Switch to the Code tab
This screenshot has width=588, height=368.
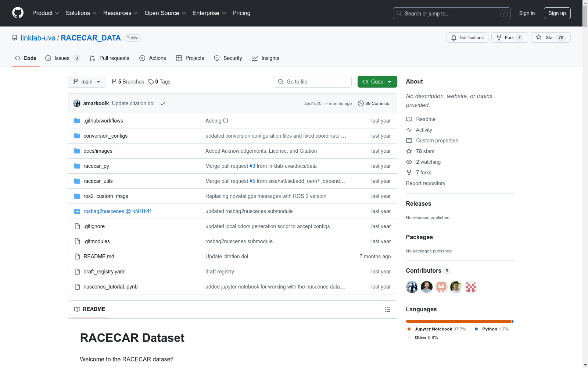point(26,58)
